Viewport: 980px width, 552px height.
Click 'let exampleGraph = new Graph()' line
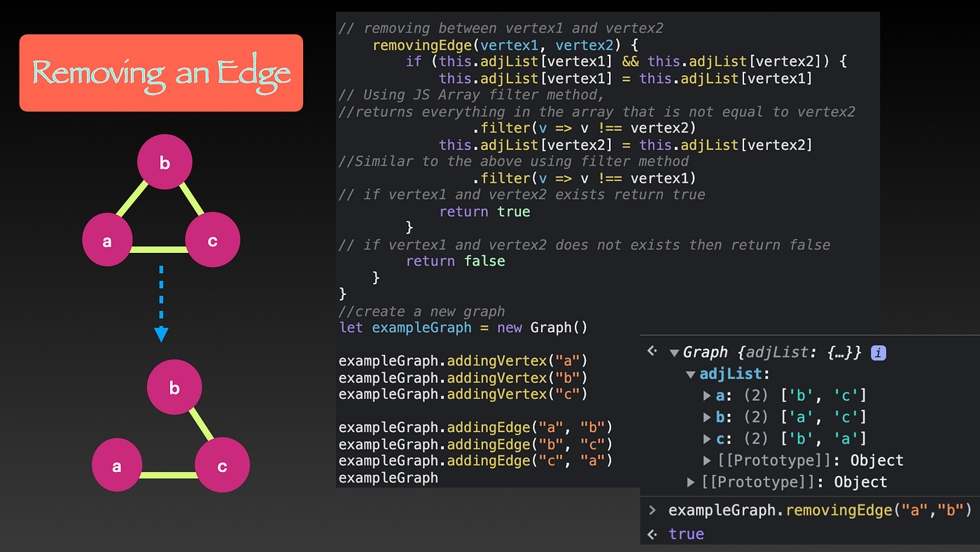463,327
